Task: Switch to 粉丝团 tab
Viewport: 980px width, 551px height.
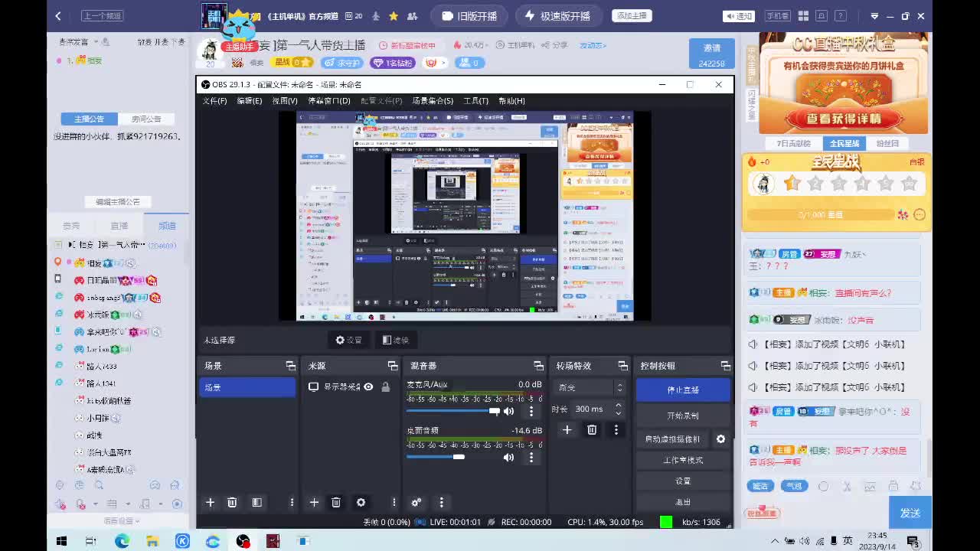Action: [x=887, y=143]
